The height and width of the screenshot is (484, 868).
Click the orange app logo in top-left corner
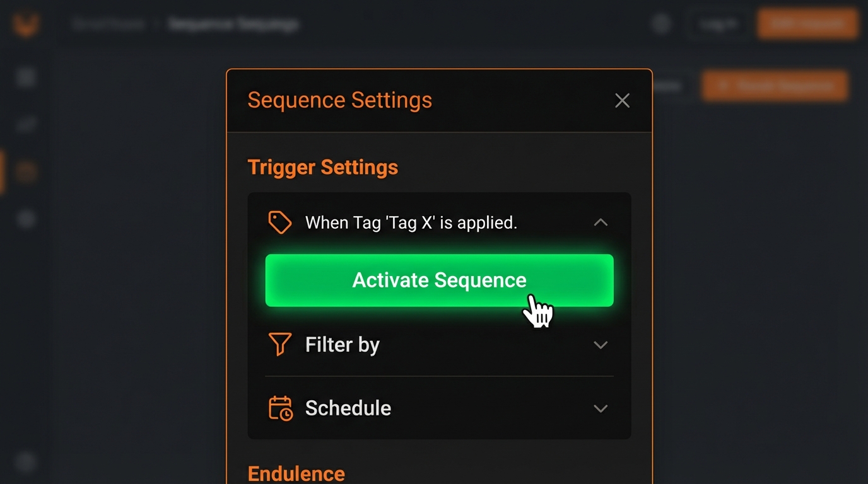[25, 23]
